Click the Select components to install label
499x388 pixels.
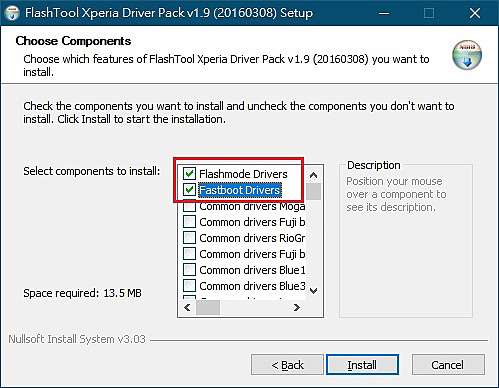[92, 171]
